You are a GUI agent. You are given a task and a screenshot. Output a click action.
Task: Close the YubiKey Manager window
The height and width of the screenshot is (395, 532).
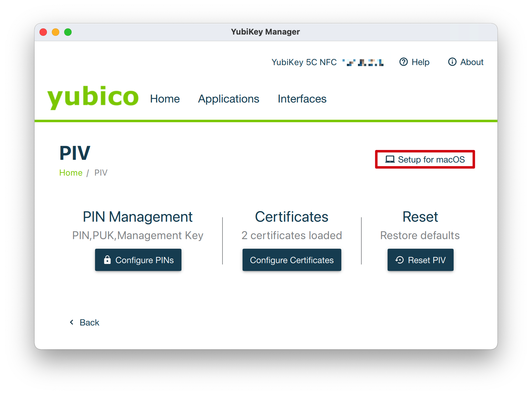(43, 32)
